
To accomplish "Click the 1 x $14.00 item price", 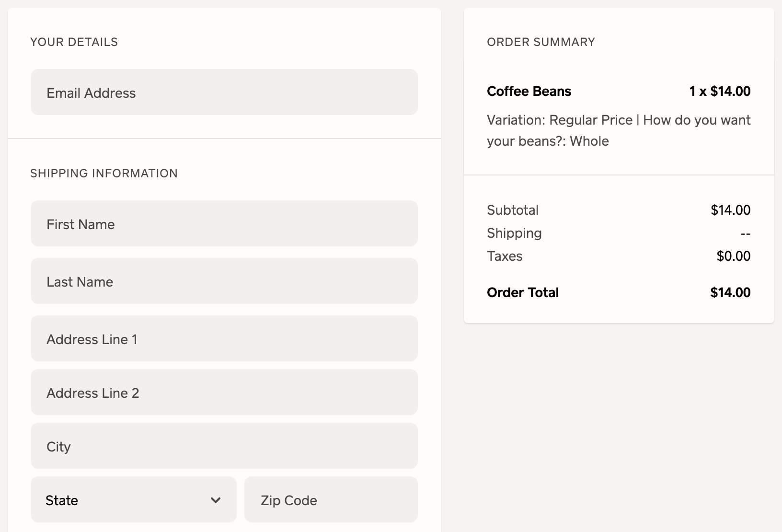I will tap(720, 91).
